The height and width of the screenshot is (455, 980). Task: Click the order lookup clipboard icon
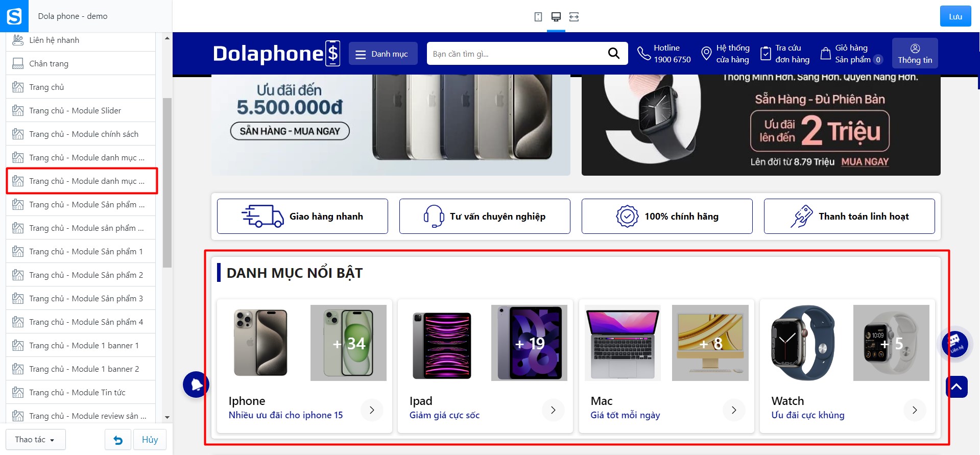click(x=766, y=53)
